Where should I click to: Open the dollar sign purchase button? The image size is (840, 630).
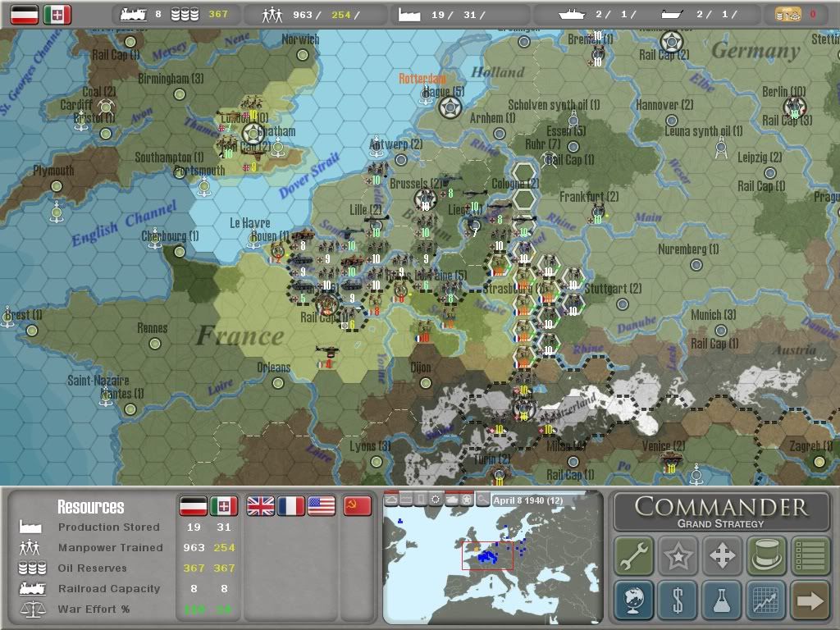click(x=678, y=600)
